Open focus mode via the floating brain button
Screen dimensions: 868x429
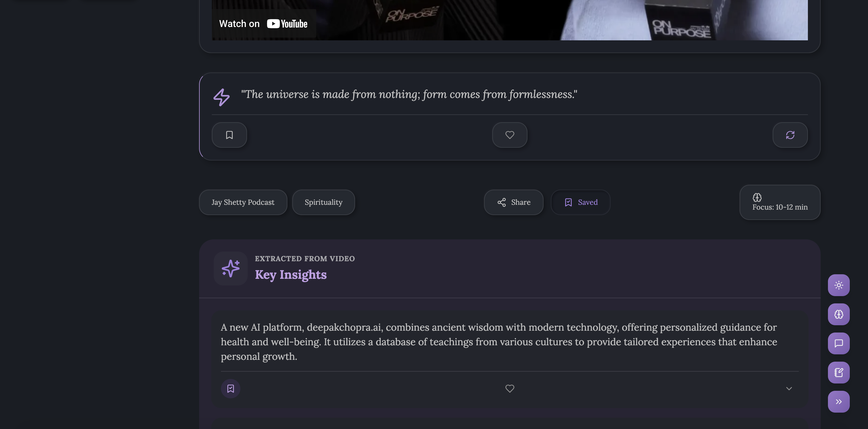pos(838,314)
